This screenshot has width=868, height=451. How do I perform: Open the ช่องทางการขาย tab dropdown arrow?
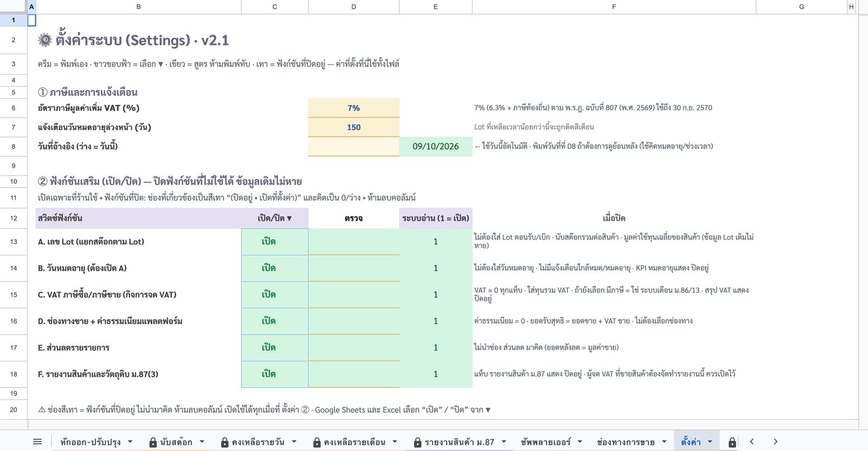[664, 442]
